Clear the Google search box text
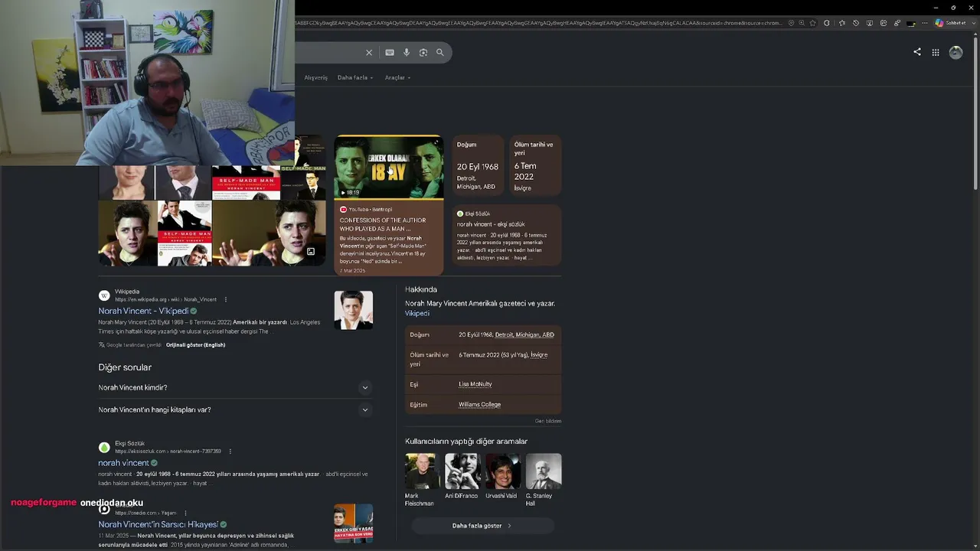 [369, 53]
